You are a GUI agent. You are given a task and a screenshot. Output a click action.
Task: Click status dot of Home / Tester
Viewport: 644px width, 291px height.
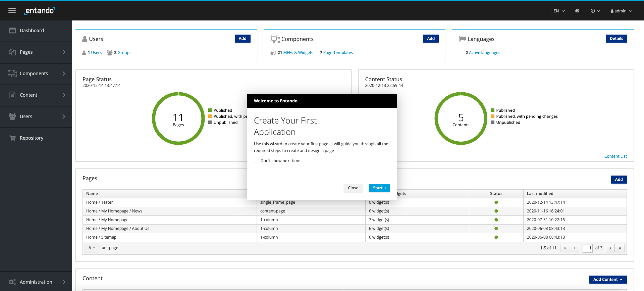pyautogui.click(x=496, y=202)
